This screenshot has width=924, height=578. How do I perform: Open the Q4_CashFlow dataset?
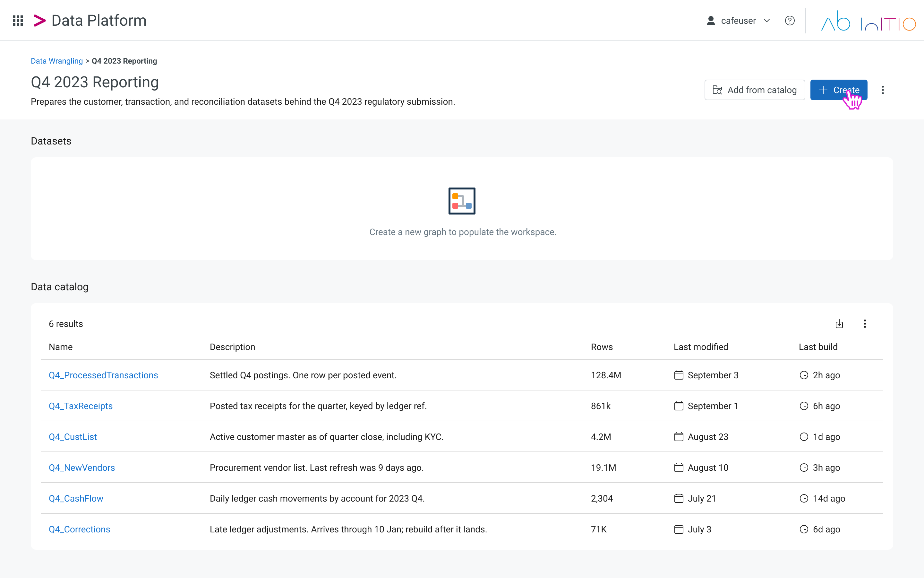76,498
